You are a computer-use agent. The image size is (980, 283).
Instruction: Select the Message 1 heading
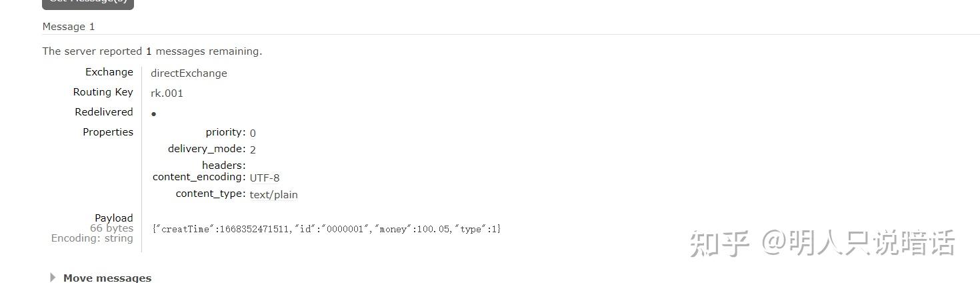pyautogui.click(x=69, y=27)
